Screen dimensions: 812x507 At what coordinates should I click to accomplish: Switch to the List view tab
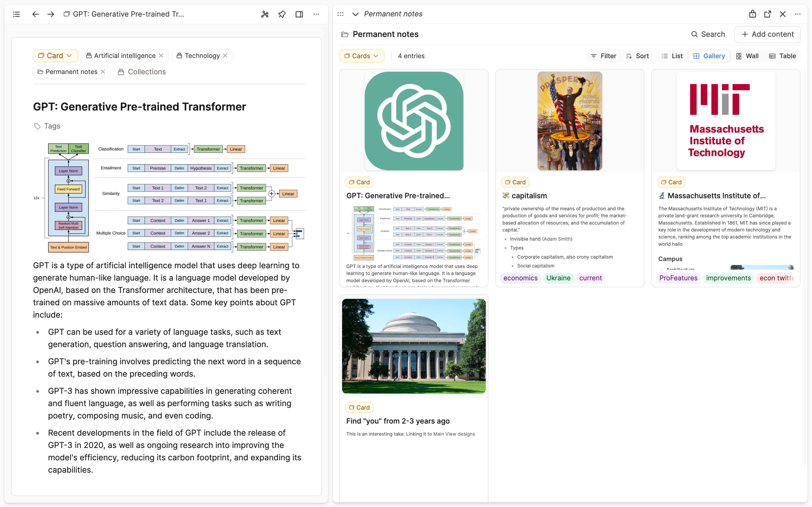(x=672, y=56)
